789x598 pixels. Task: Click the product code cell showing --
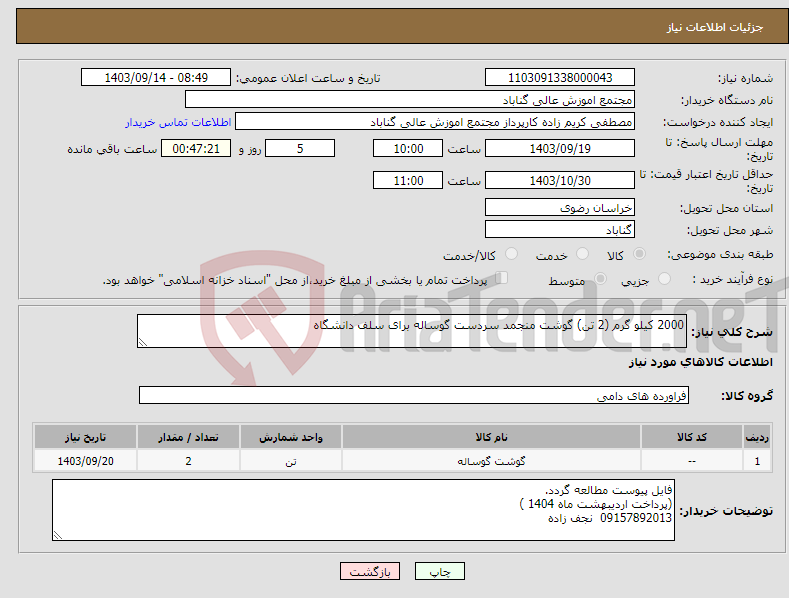point(692,461)
